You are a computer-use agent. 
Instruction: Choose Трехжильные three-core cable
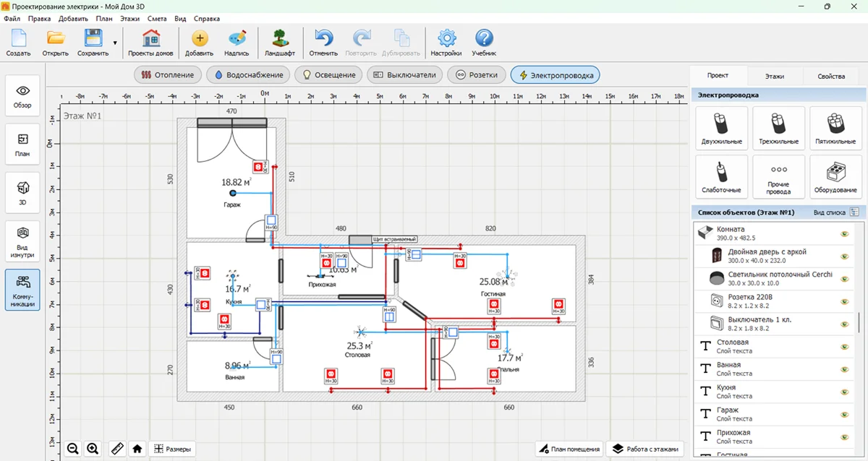click(x=778, y=128)
